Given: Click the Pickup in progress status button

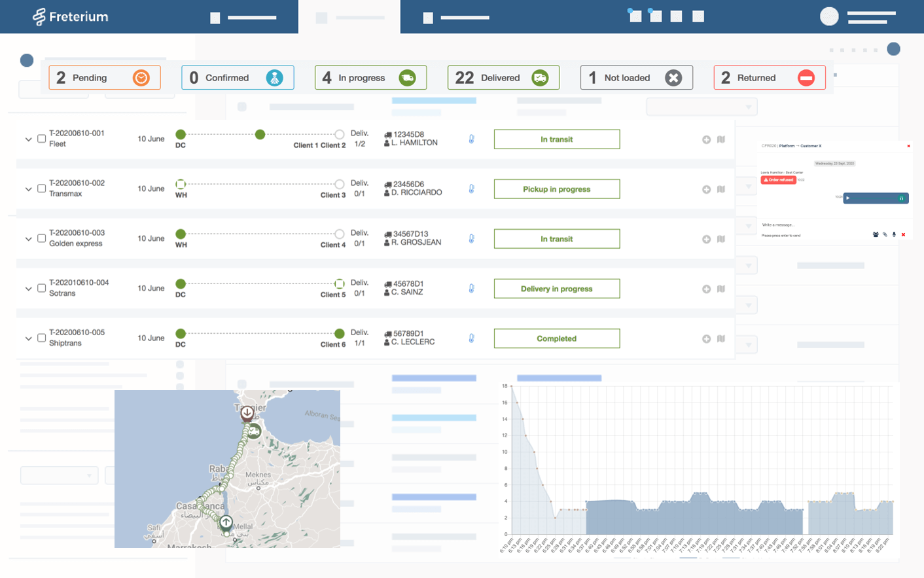Looking at the screenshot, I should tap(556, 189).
